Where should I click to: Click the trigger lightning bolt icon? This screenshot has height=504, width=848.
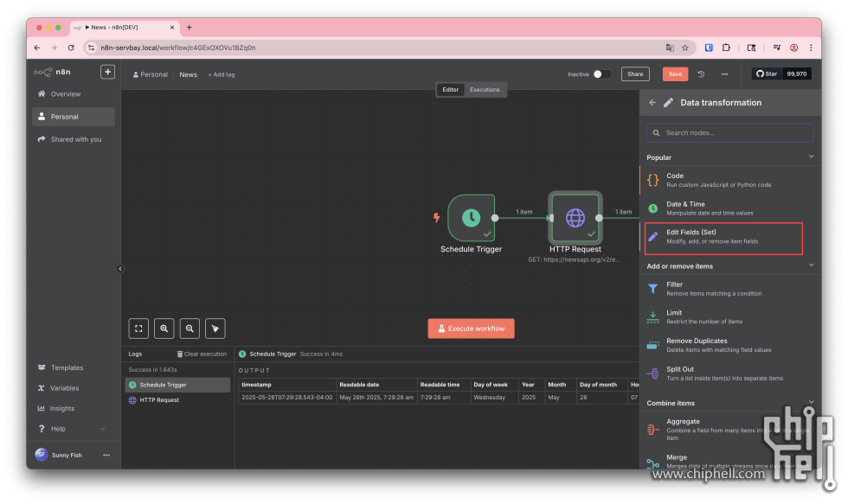(436, 218)
